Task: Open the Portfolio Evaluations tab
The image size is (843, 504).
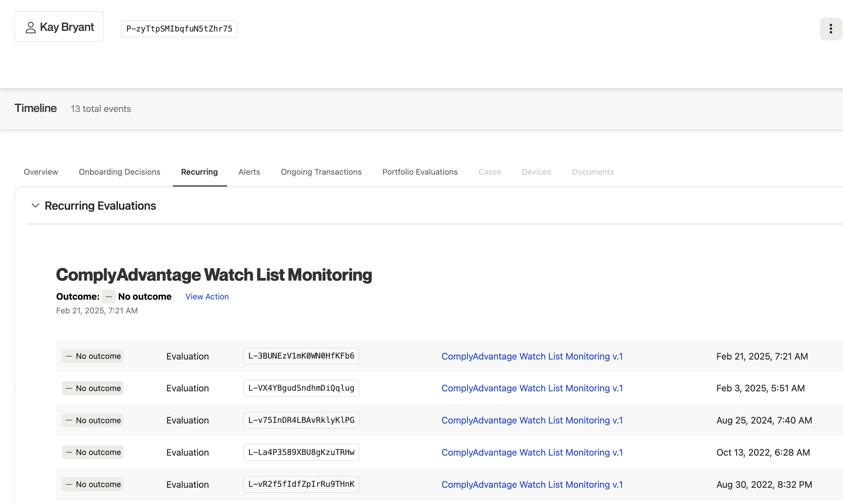Action: (420, 172)
